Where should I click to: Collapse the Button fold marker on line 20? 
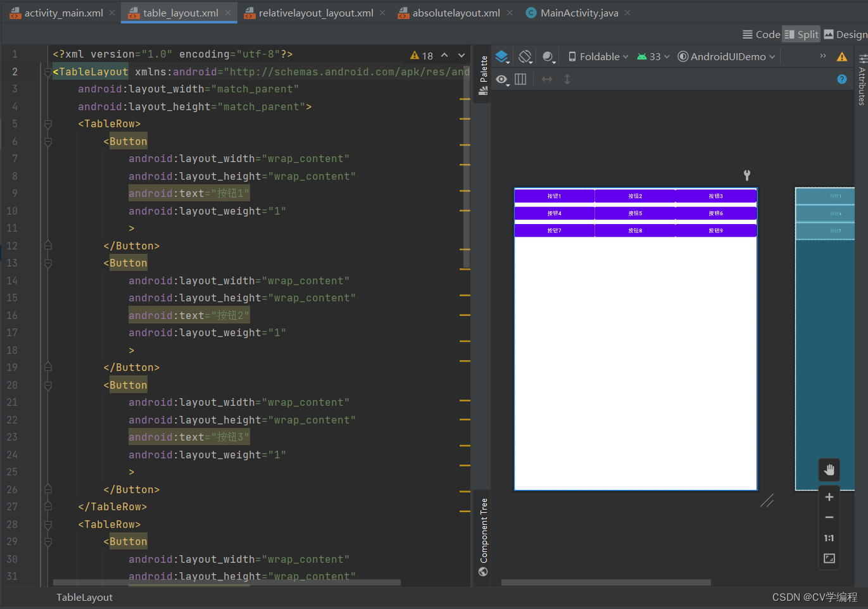click(48, 386)
